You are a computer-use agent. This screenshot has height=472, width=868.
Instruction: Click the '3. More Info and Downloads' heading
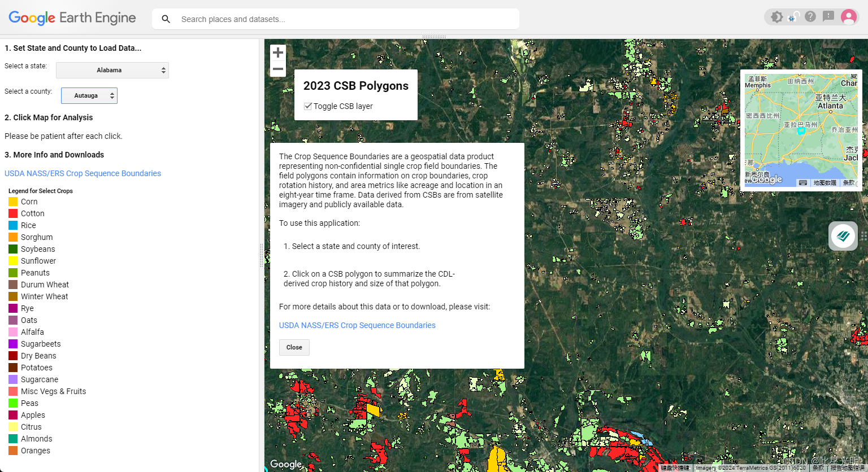(54, 155)
